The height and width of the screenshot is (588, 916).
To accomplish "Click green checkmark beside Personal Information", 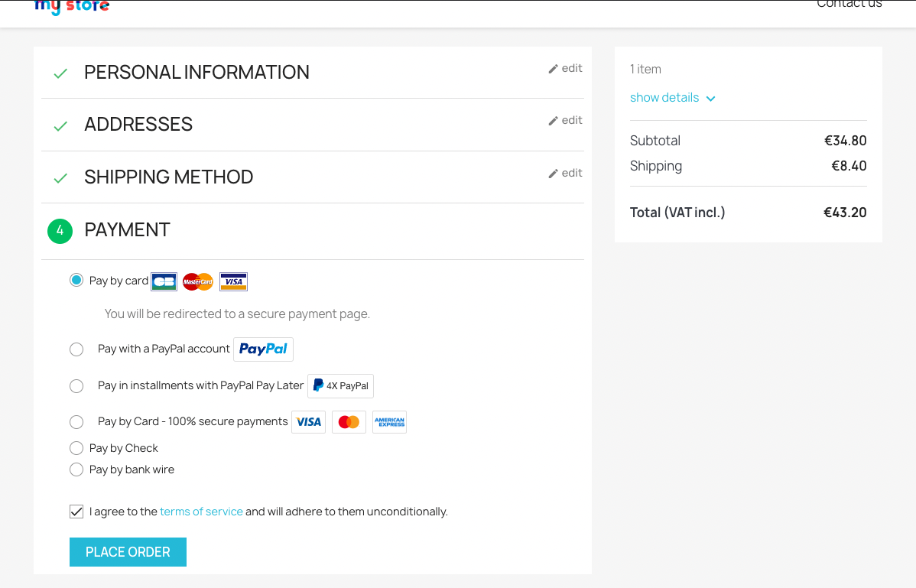I will click(x=60, y=73).
